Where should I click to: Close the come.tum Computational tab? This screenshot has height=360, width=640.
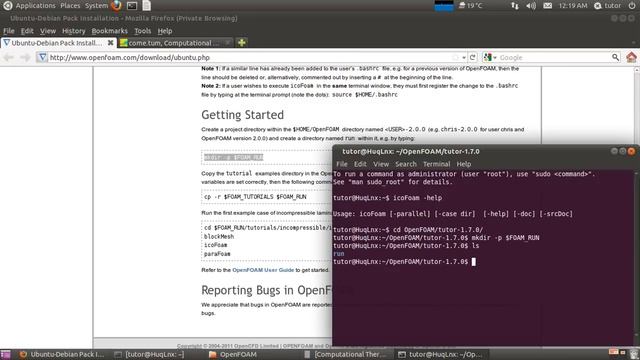[228, 42]
